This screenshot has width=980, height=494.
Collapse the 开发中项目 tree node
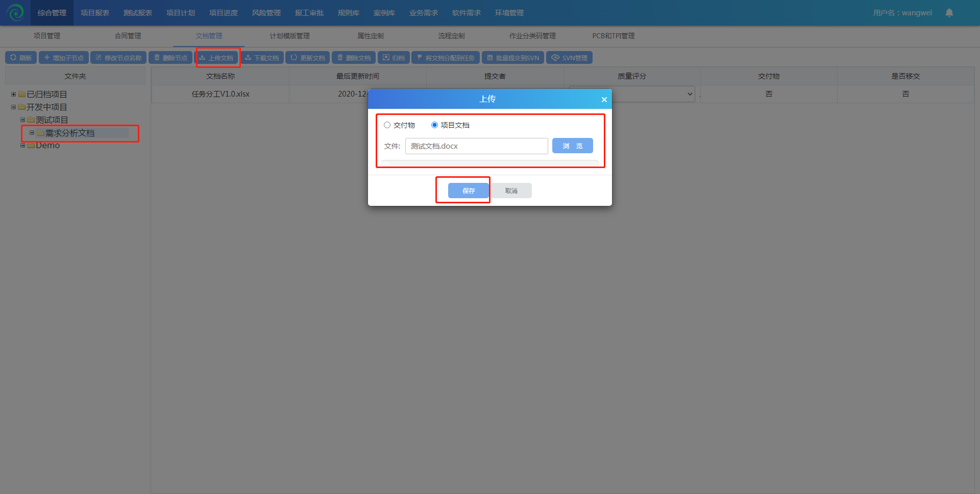point(14,107)
